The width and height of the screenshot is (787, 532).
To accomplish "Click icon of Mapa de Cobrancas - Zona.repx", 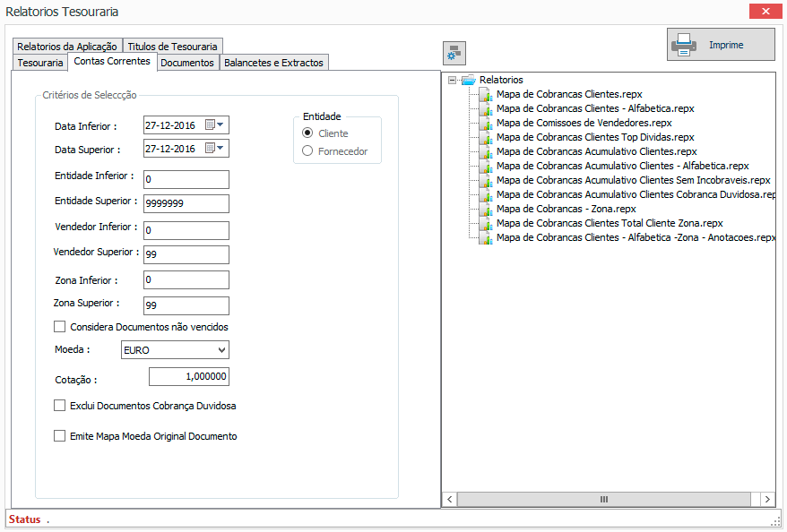I will click(x=485, y=209).
